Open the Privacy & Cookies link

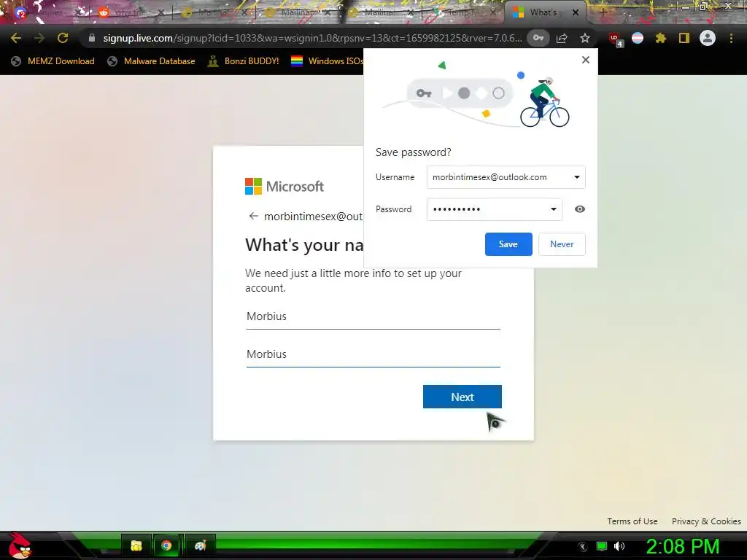coord(706,521)
